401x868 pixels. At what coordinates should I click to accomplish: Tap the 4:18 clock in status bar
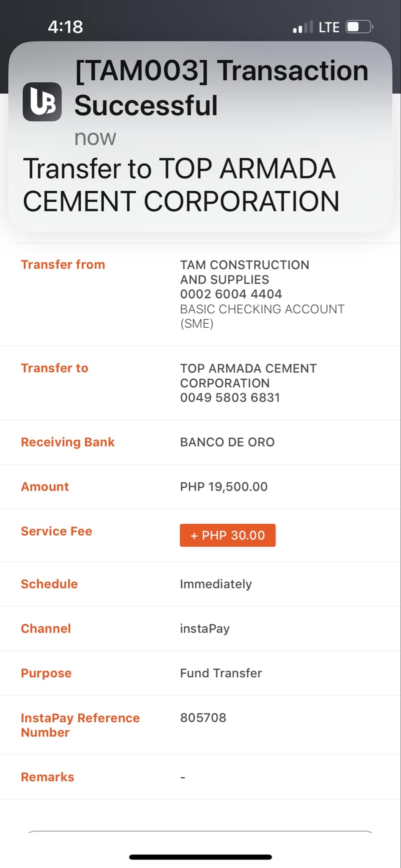[x=65, y=27]
